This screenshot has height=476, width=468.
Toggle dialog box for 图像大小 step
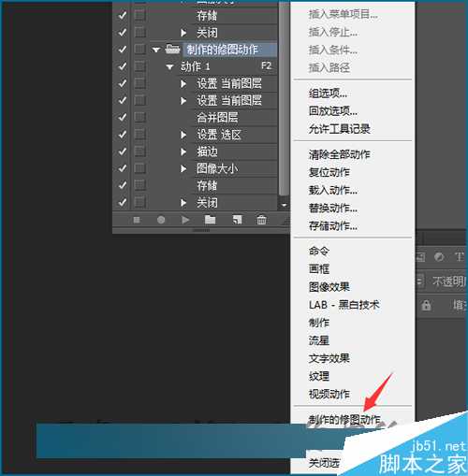tap(139, 168)
